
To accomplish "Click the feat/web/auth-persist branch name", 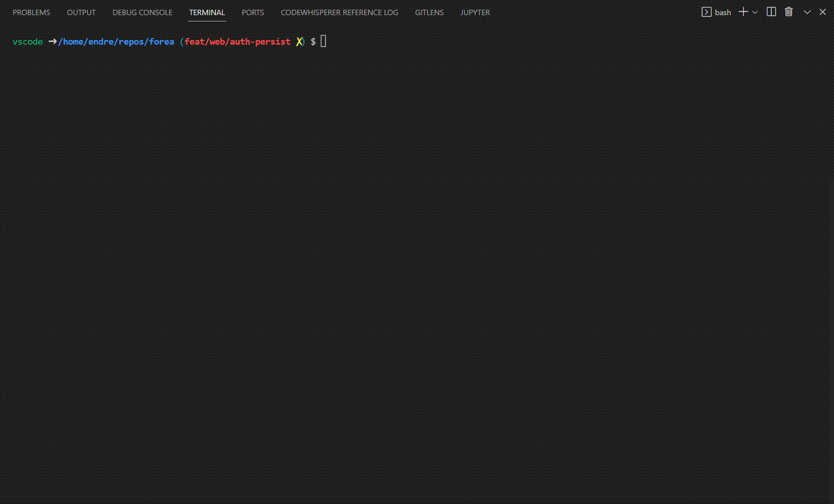I will click(x=237, y=42).
